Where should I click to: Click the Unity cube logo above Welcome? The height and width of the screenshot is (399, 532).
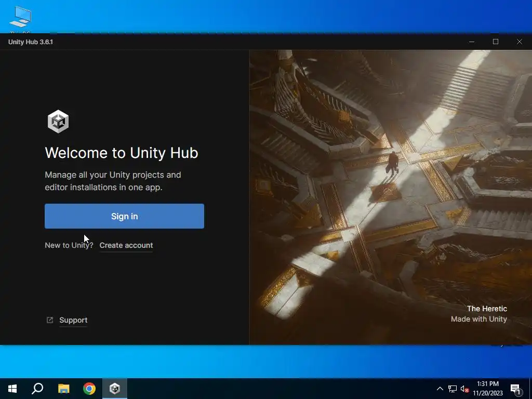point(58,122)
